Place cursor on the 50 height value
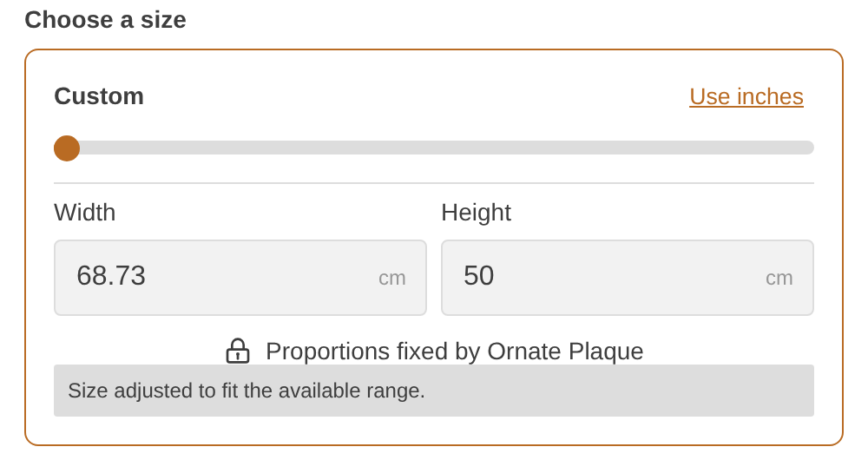This screenshot has width=868, height=460. pyautogui.click(x=479, y=276)
